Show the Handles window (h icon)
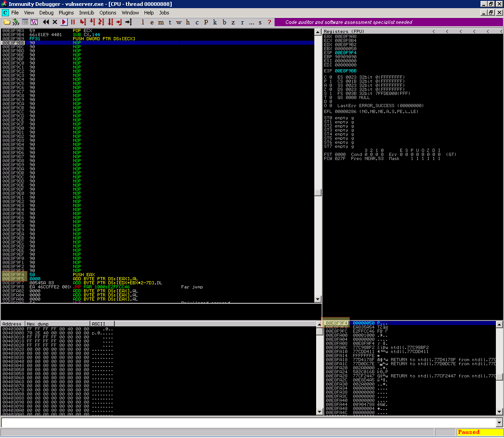Image resolution: width=504 pixels, height=438 pixels. pyautogui.click(x=188, y=22)
